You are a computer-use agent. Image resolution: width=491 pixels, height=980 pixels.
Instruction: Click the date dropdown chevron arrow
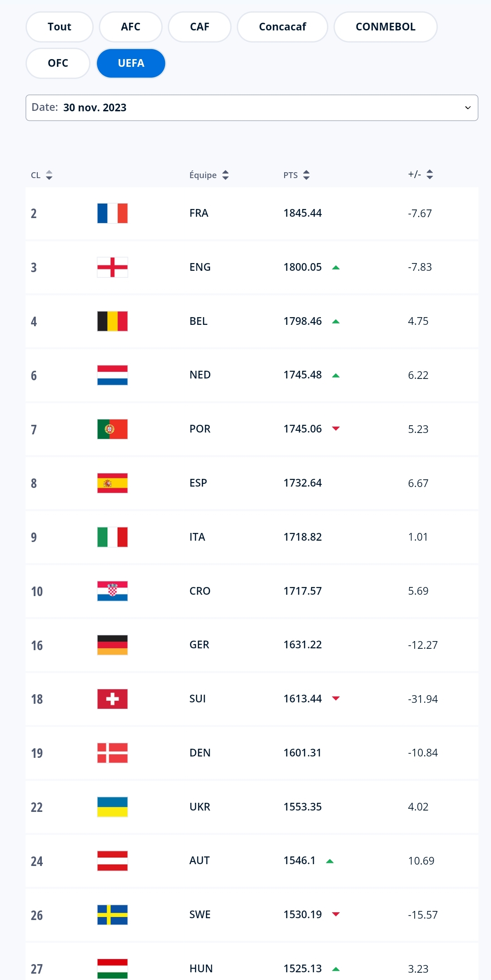[467, 108]
